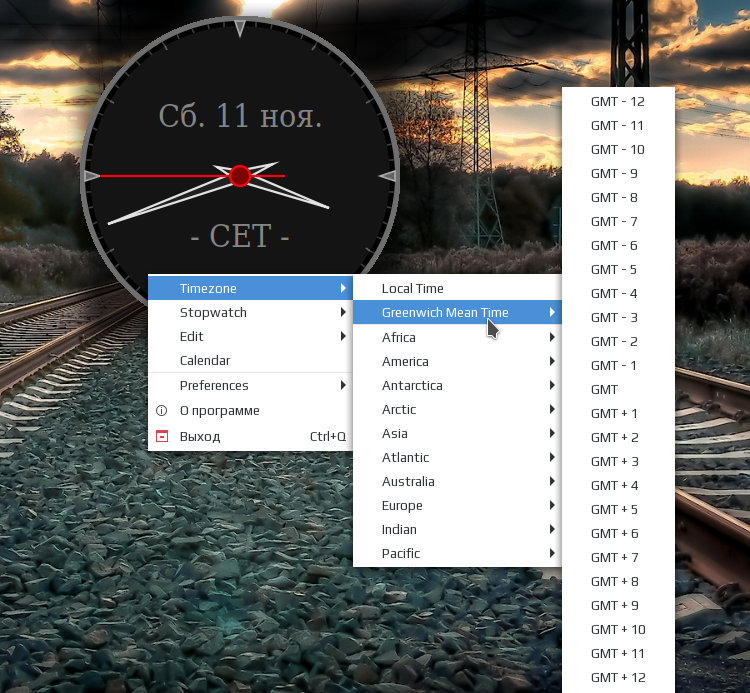Screen dimensions: 750x693
Task: Open the Preferences submenu
Action: [x=250, y=385]
